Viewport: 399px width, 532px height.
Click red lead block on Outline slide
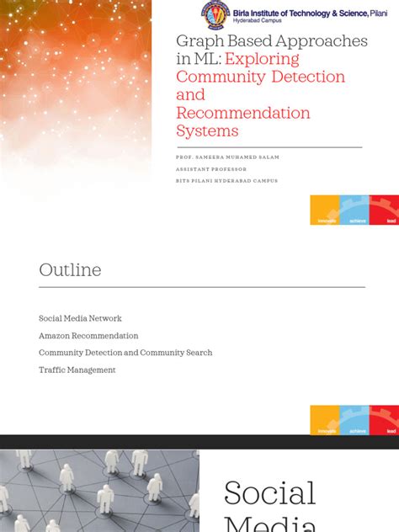pyautogui.click(x=384, y=420)
